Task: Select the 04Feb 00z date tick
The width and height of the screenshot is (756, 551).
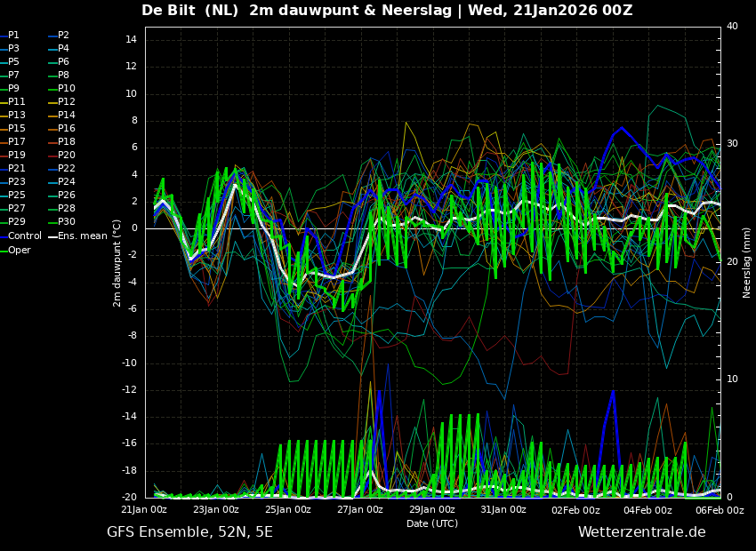Action: tap(647, 509)
